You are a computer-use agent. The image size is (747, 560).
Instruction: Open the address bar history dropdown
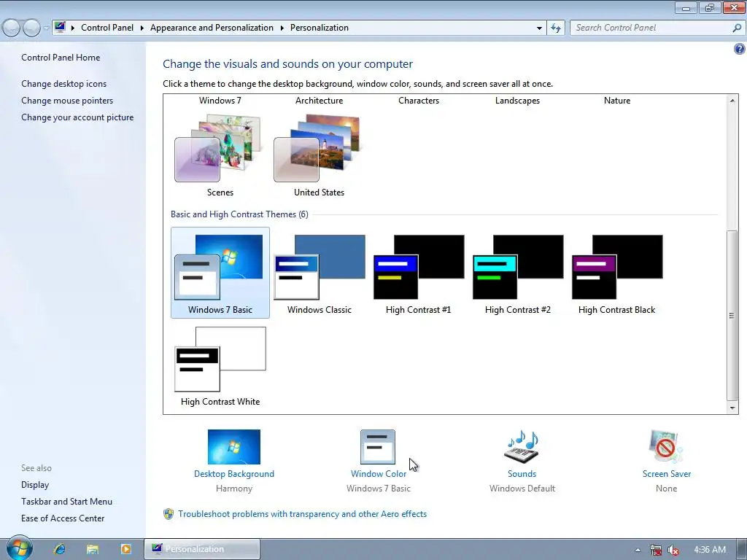tap(539, 28)
